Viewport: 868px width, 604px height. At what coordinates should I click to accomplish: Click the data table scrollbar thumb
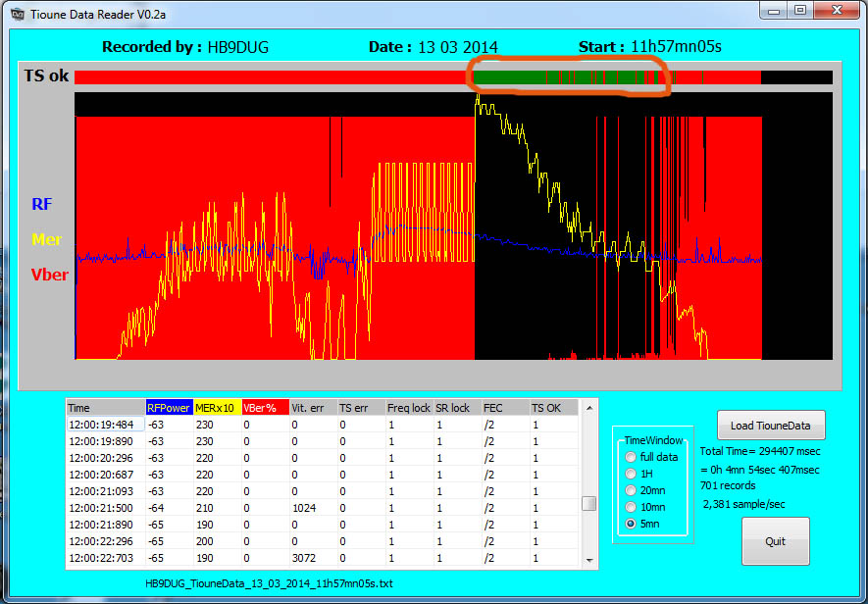coord(589,503)
